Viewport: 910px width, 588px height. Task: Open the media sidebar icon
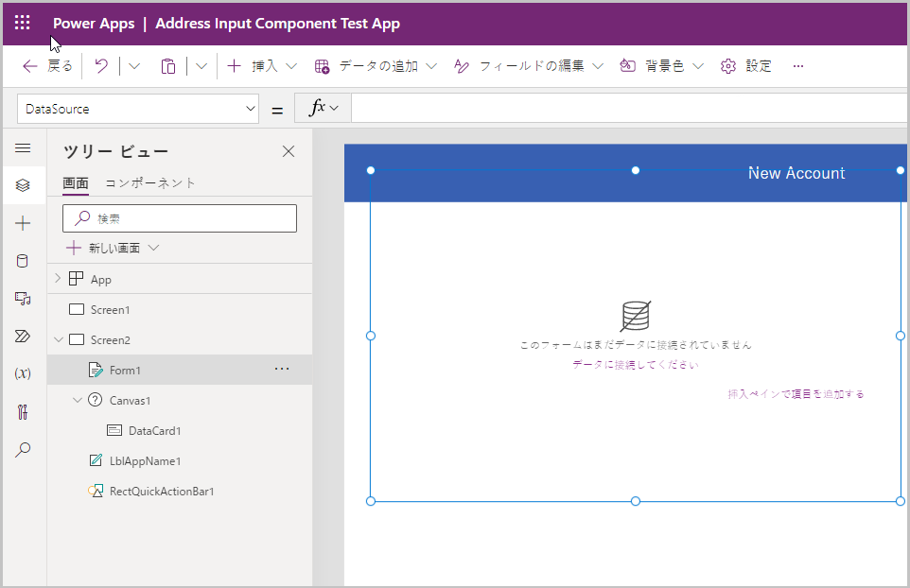(x=23, y=299)
